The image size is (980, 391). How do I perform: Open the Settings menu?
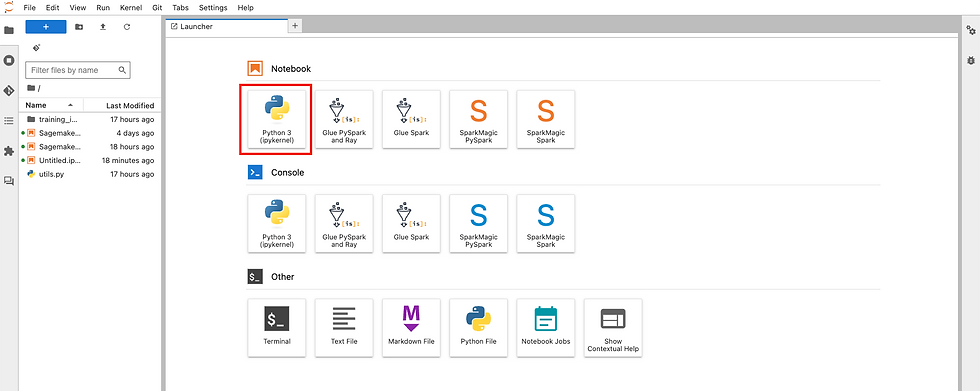214,7
